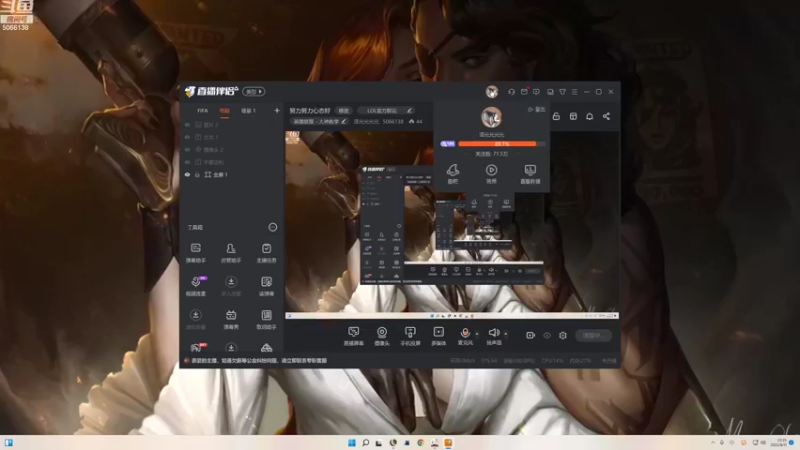Open the 鱼吧 shortcut in profile popup

453,173
